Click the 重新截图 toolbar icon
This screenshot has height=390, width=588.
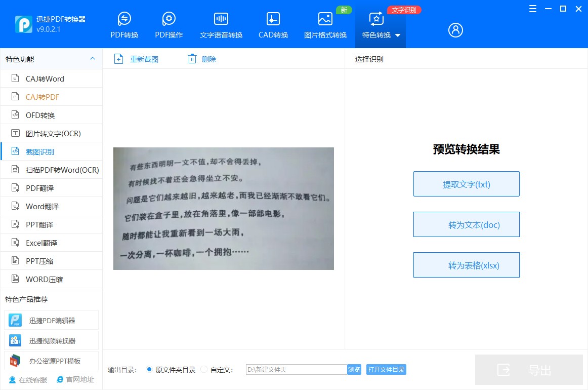click(x=118, y=59)
